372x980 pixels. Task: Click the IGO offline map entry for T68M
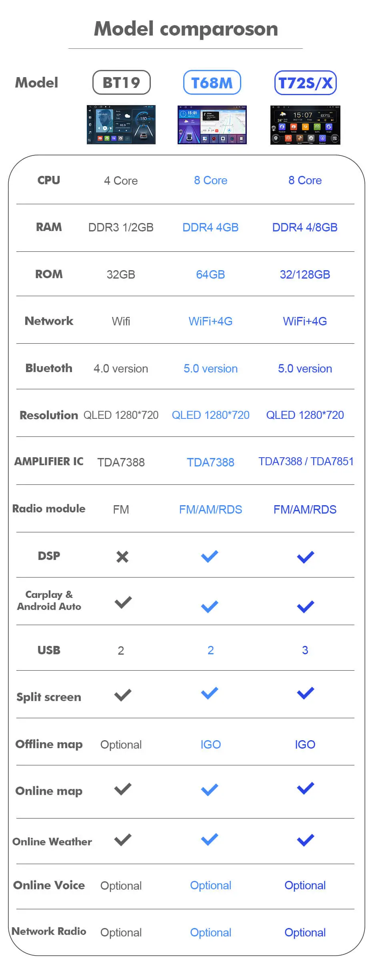210,744
